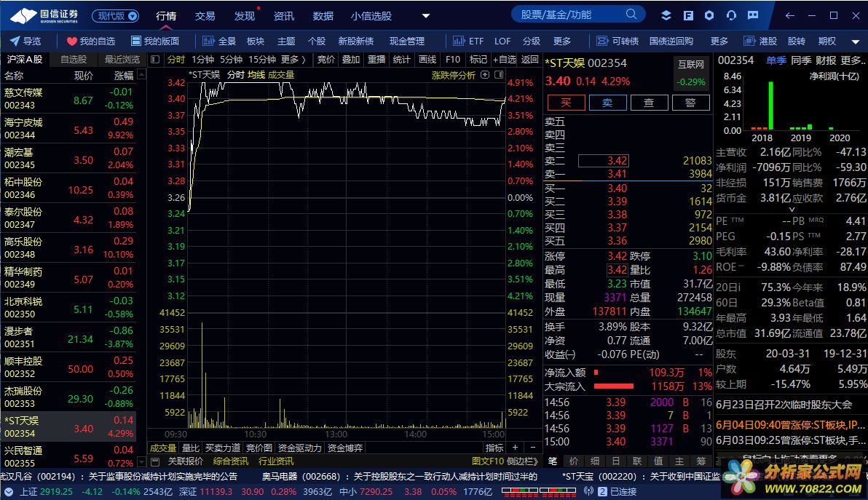Open 涨跌停分析 link
Screen dimensions: 868x500
[x=454, y=75]
